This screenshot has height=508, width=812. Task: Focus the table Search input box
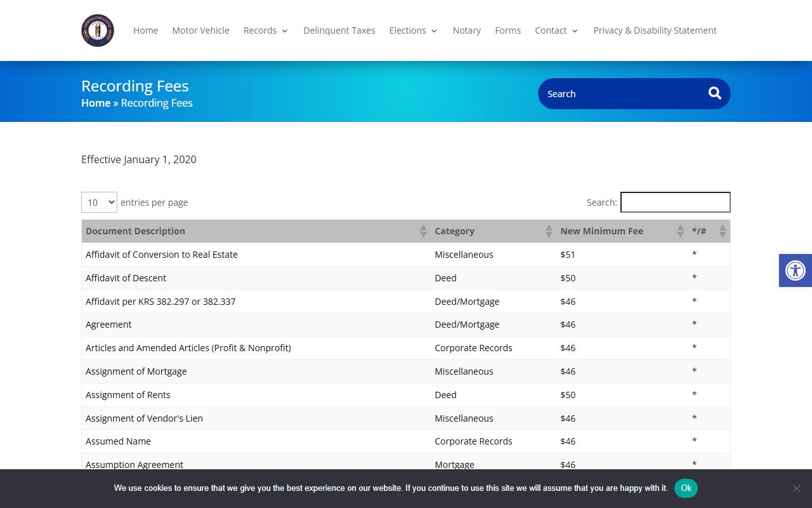tap(675, 202)
